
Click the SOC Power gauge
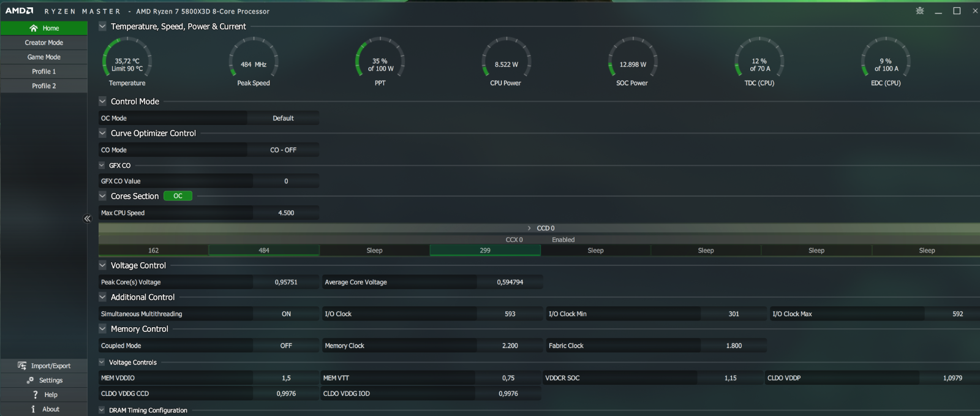633,62
